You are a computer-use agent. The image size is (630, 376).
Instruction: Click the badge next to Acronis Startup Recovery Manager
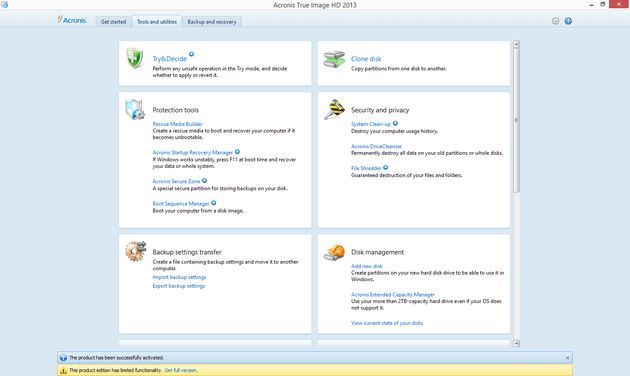pyautogui.click(x=237, y=152)
